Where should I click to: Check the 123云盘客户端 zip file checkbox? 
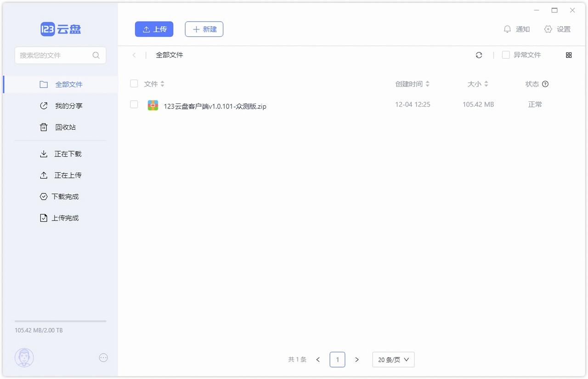[134, 105]
